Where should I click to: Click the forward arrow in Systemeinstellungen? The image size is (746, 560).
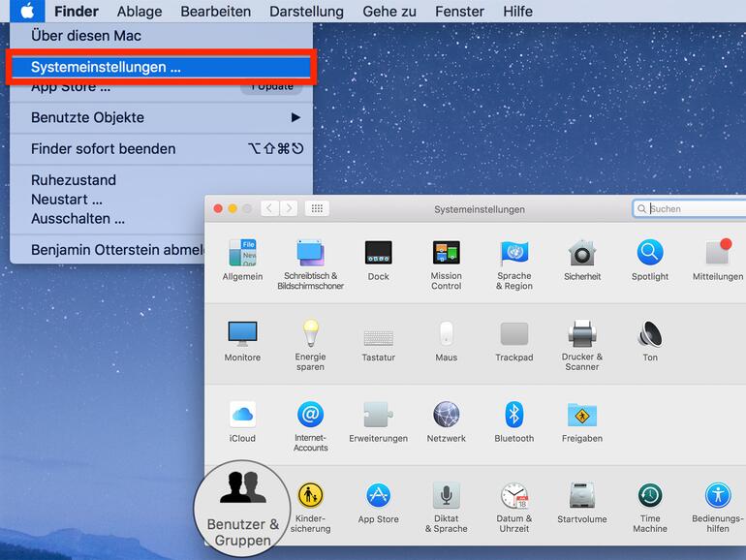tap(289, 208)
